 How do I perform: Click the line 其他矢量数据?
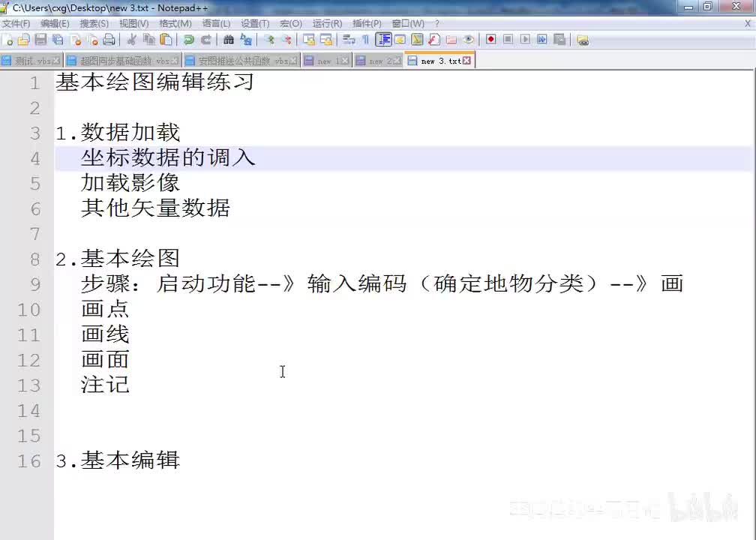click(155, 208)
